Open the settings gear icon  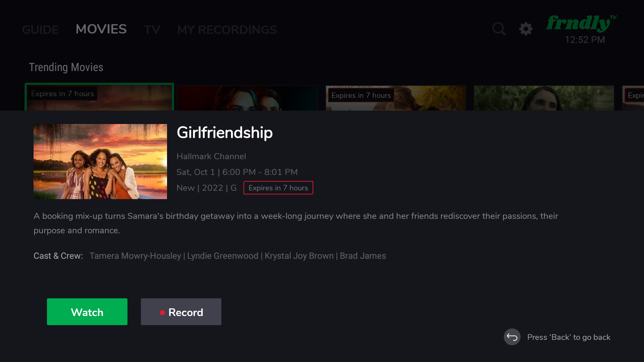[x=526, y=29]
